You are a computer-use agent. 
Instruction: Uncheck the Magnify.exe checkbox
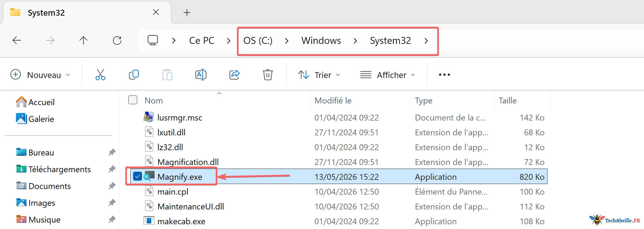coord(138,176)
